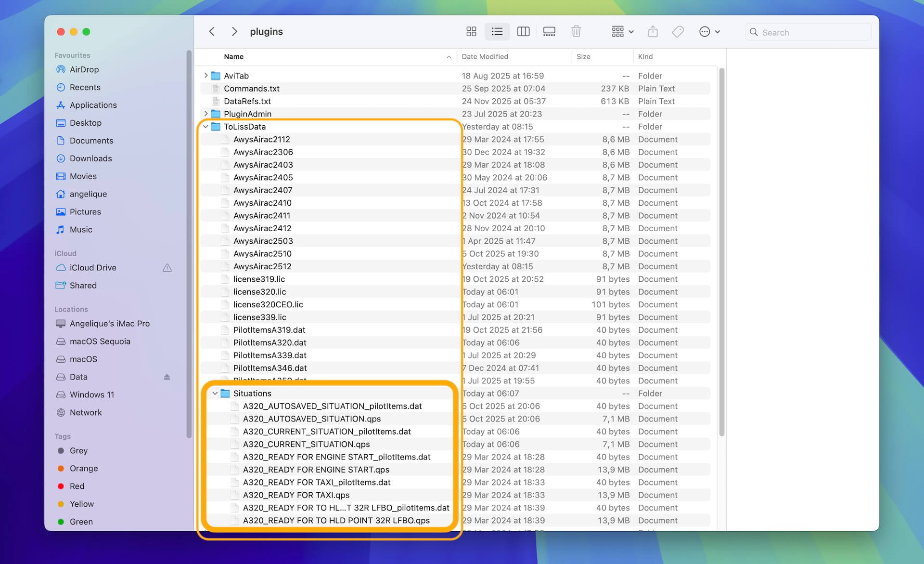Click in the Search field

point(813,32)
